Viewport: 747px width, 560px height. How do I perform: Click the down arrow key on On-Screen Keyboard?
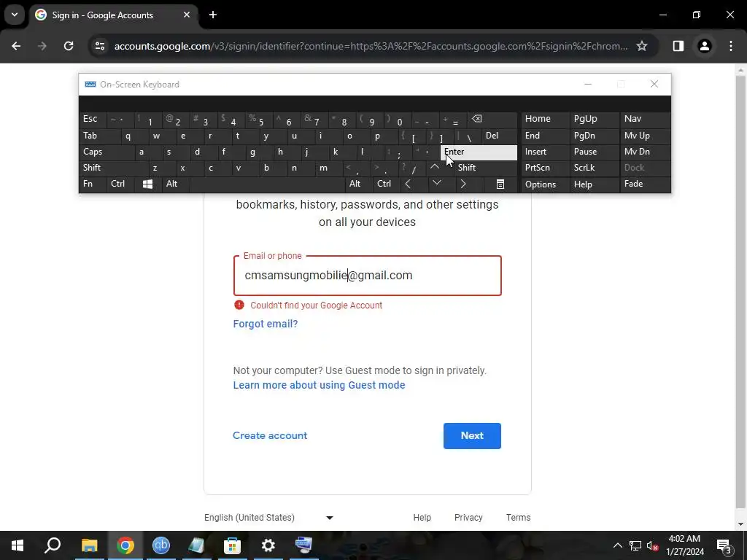[437, 183]
